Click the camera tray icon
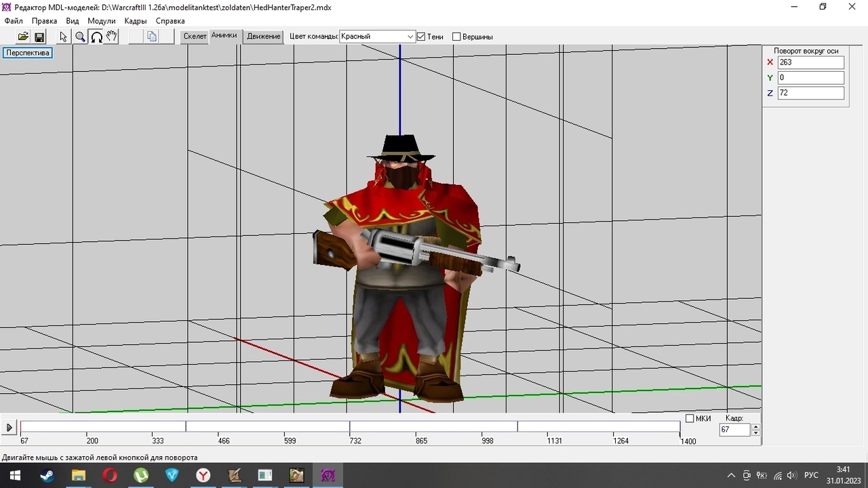 click(747, 475)
